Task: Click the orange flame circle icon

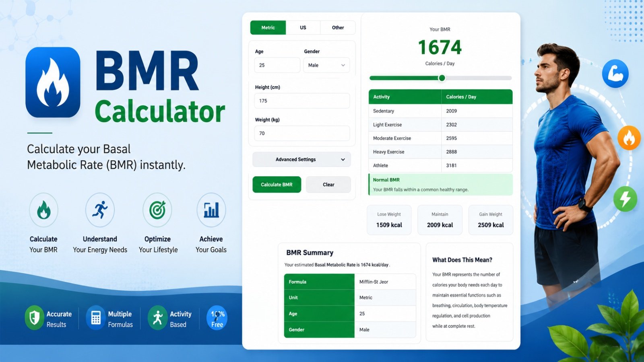Action: [629, 138]
